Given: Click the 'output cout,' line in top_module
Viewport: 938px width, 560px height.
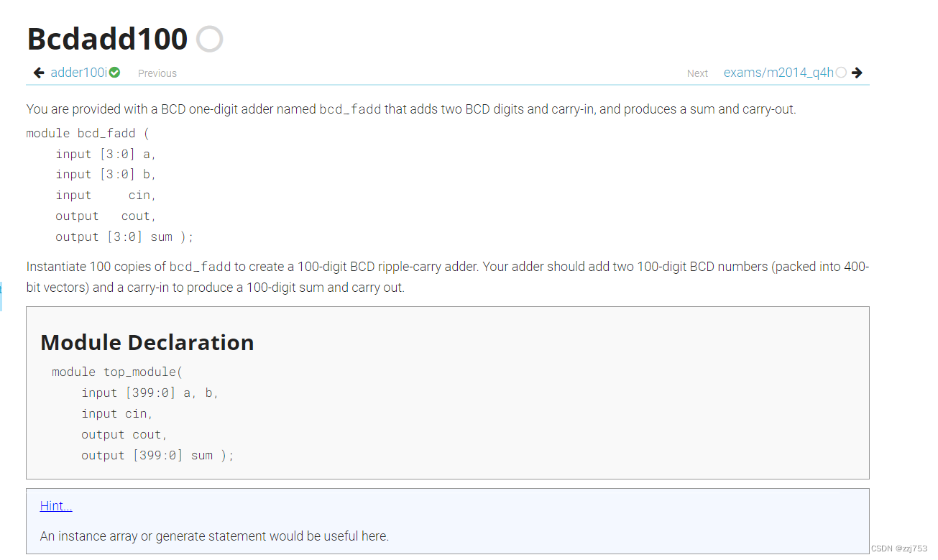Looking at the screenshot, I should click(x=124, y=434).
